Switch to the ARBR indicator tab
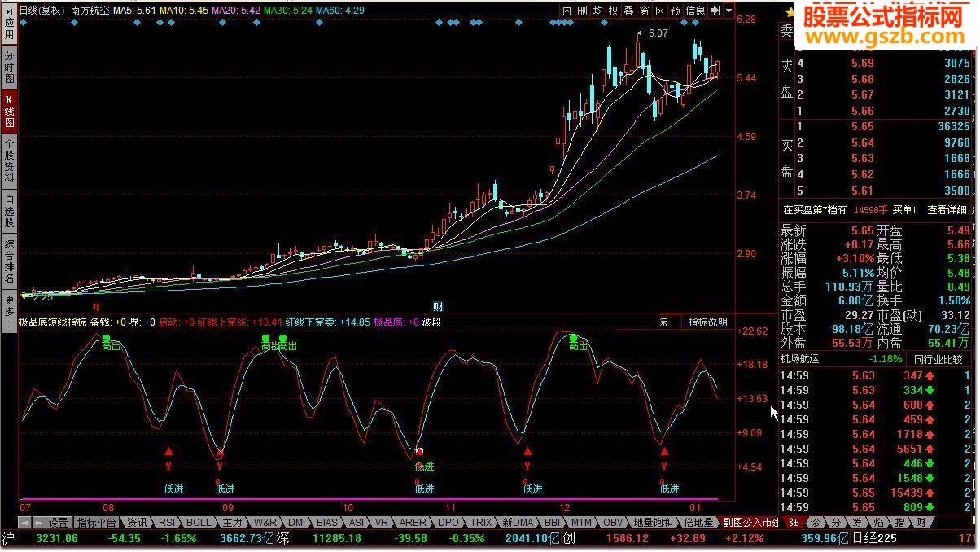The height and width of the screenshot is (552, 980). tap(413, 523)
